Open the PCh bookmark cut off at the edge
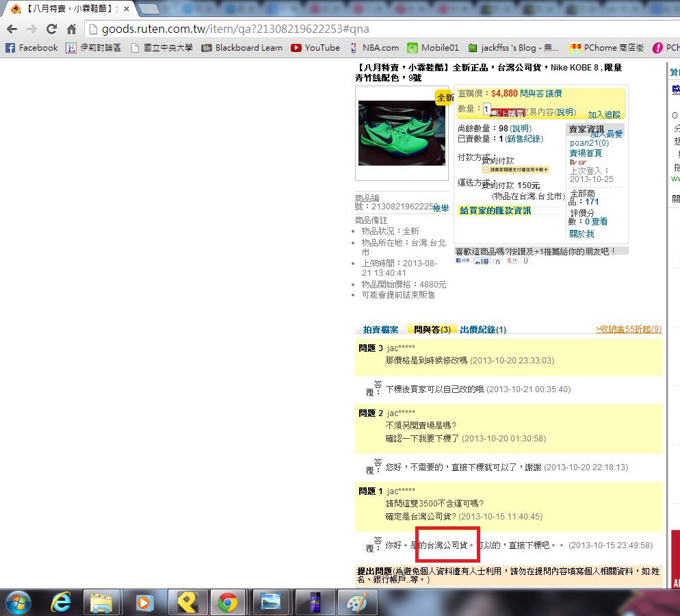 (666, 48)
